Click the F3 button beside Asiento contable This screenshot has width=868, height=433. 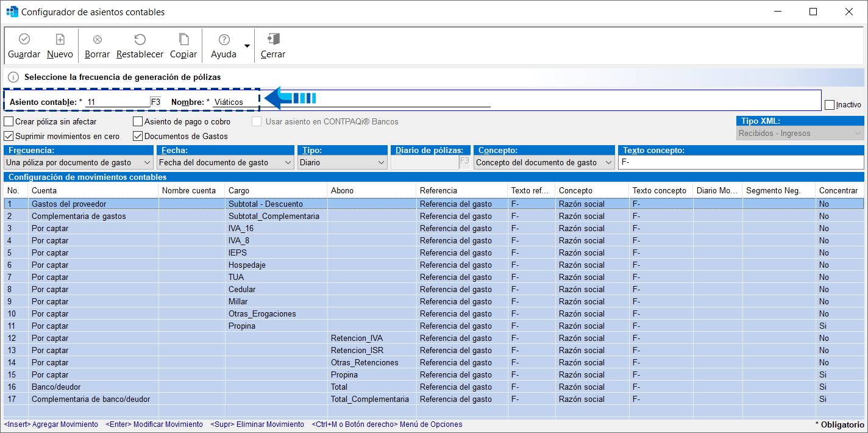point(156,102)
